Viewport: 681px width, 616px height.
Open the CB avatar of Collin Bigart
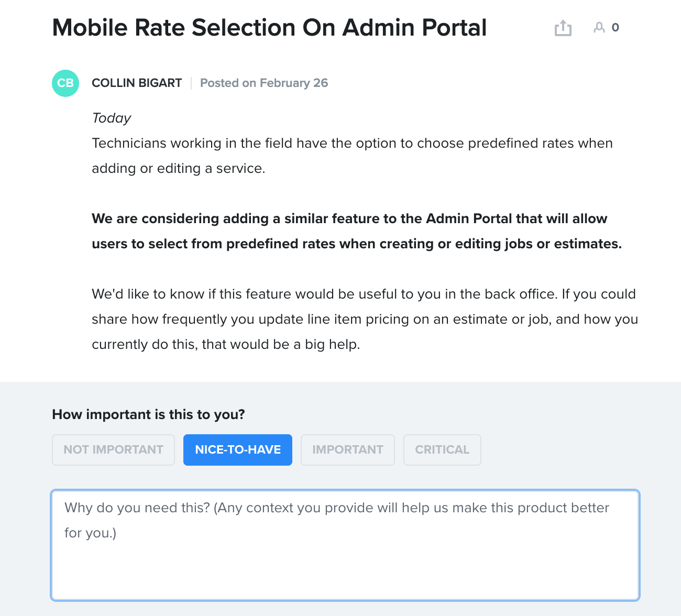[65, 83]
